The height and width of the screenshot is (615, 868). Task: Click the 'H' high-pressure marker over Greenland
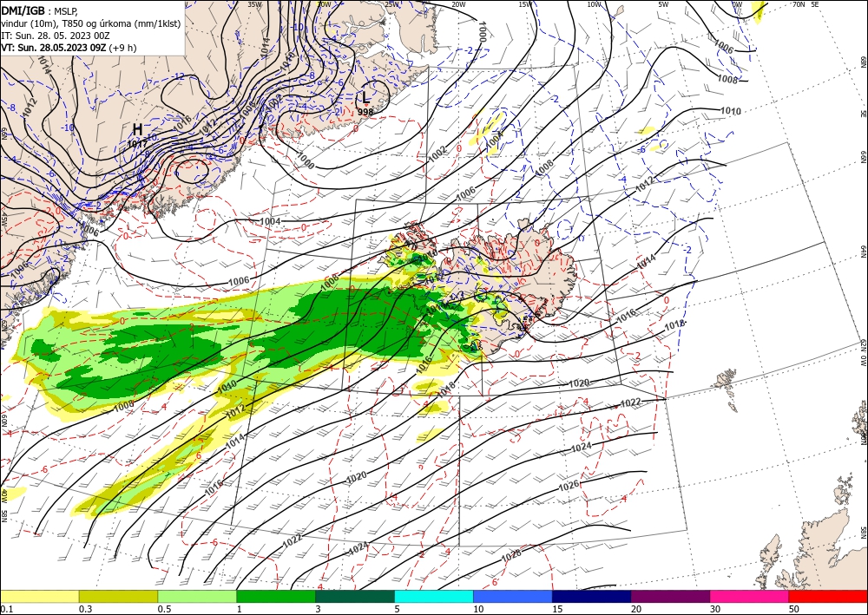coord(137,129)
